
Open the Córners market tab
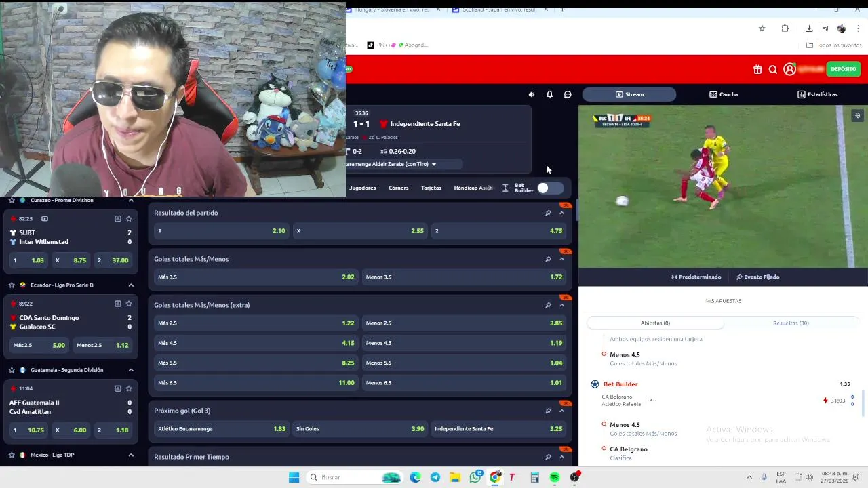coord(399,188)
